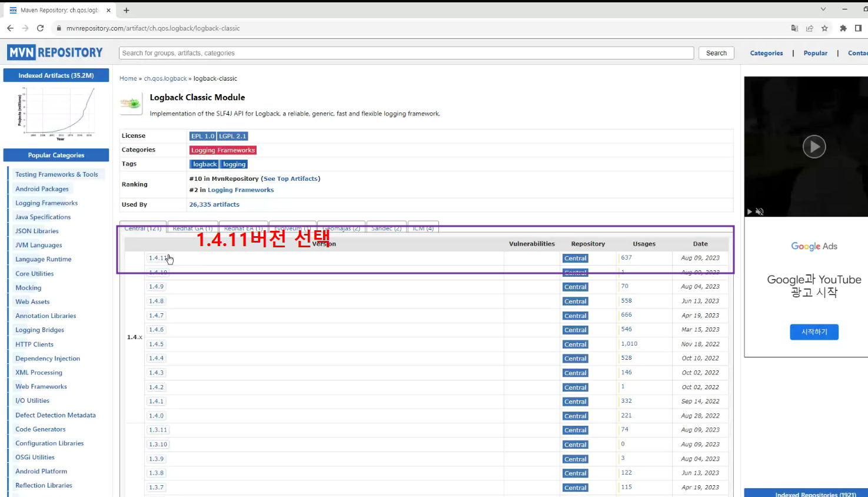Click the share page icon in address bar
The height and width of the screenshot is (497, 868).
point(810,28)
